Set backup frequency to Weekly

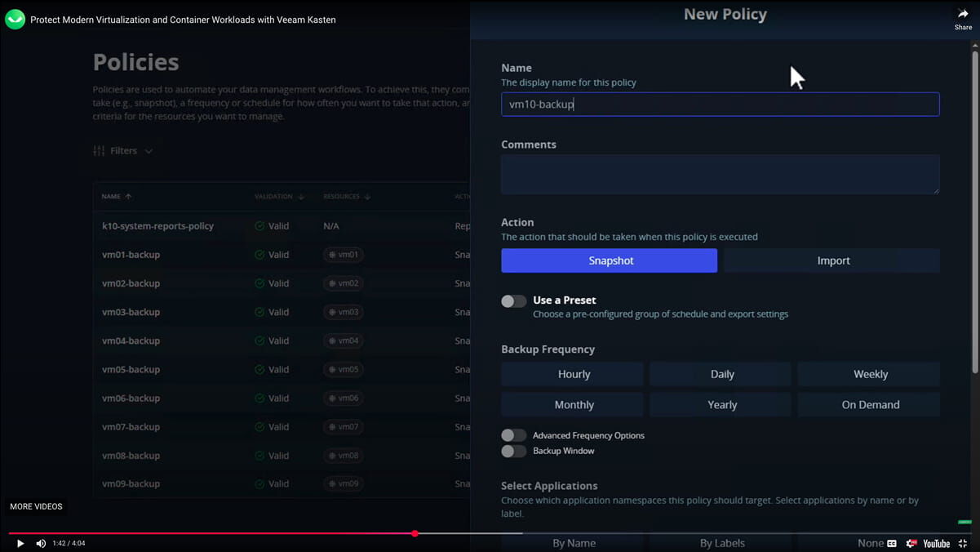point(870,374)
